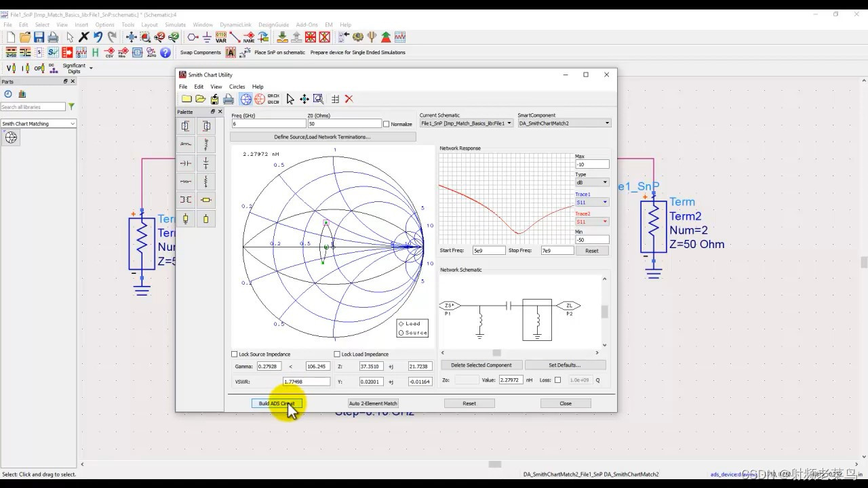Viewport: 868px width, 488px height.
Task: Open file via Smith Chart open-folder icon
Action: [200, 99]
